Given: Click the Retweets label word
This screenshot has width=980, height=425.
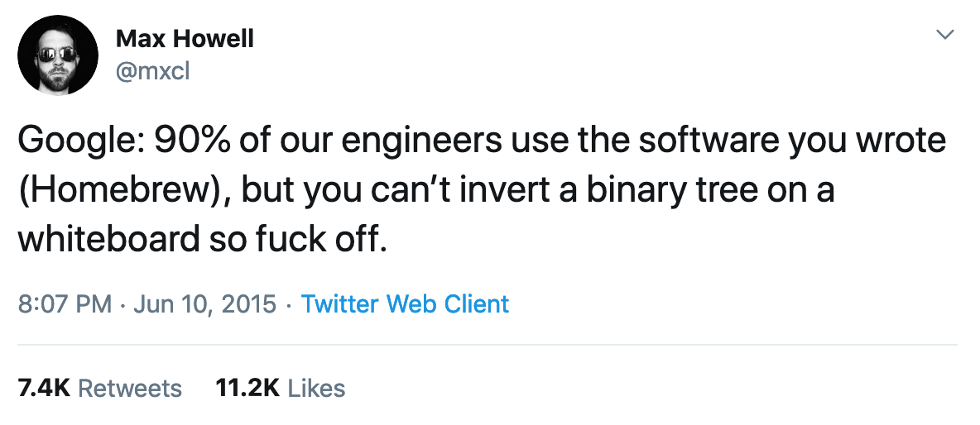Looking at the screenshot, I should tap(129, 388).
